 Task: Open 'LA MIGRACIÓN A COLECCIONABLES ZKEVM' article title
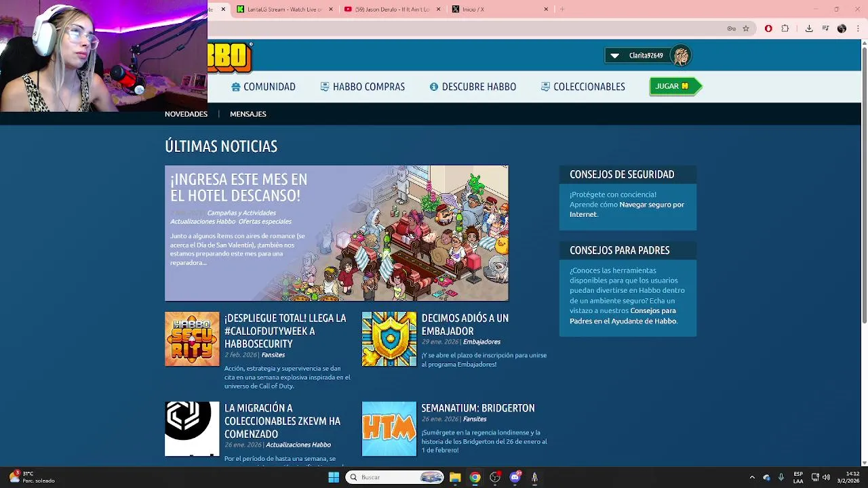coord(282,421)
